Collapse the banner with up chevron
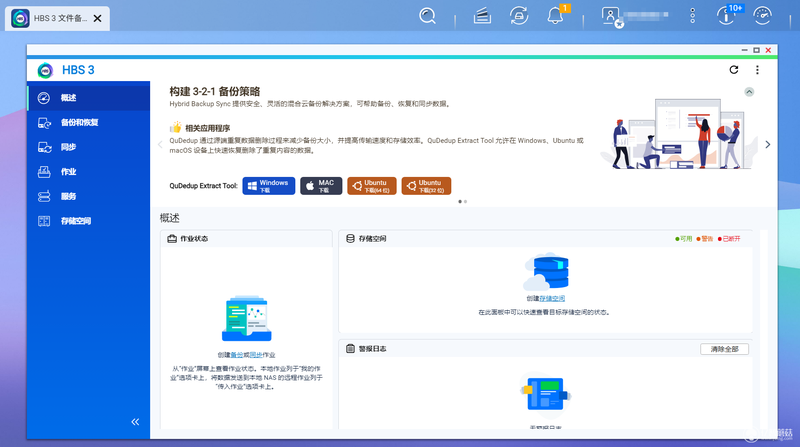This screenshot has width=800, height=447. (749, 92)
